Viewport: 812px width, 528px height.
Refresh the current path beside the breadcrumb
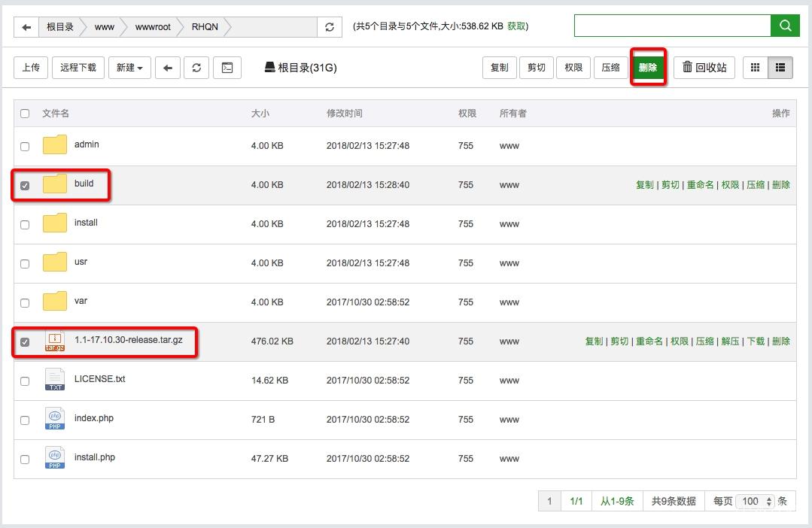330,26
